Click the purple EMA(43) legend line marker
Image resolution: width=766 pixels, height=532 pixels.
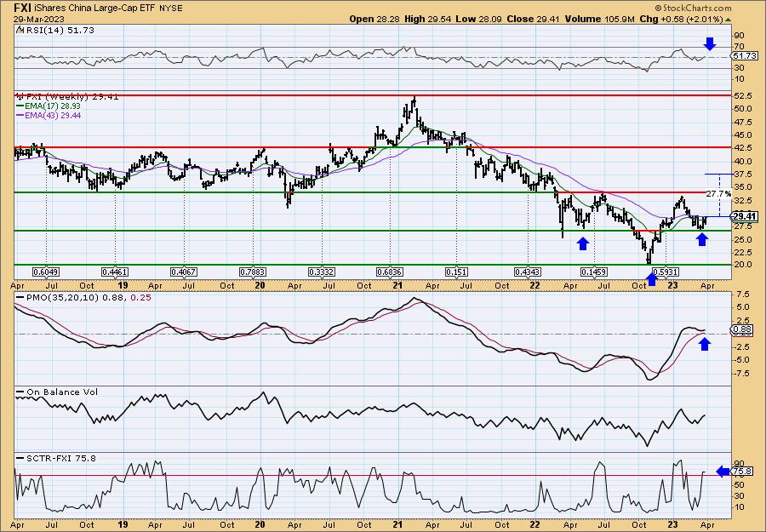[20, 116]
